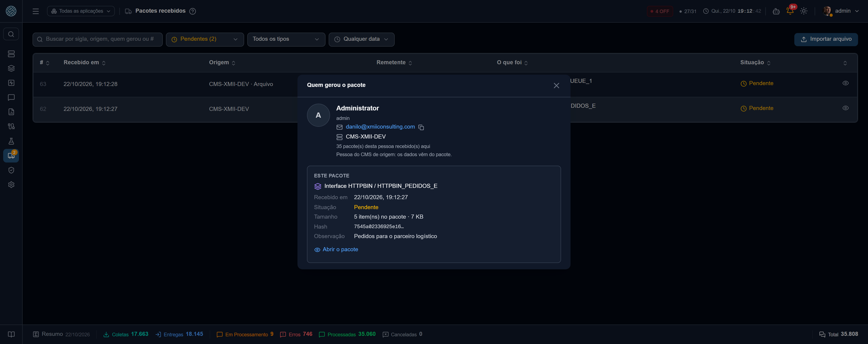Sort by the Origem column

(222, 62)
